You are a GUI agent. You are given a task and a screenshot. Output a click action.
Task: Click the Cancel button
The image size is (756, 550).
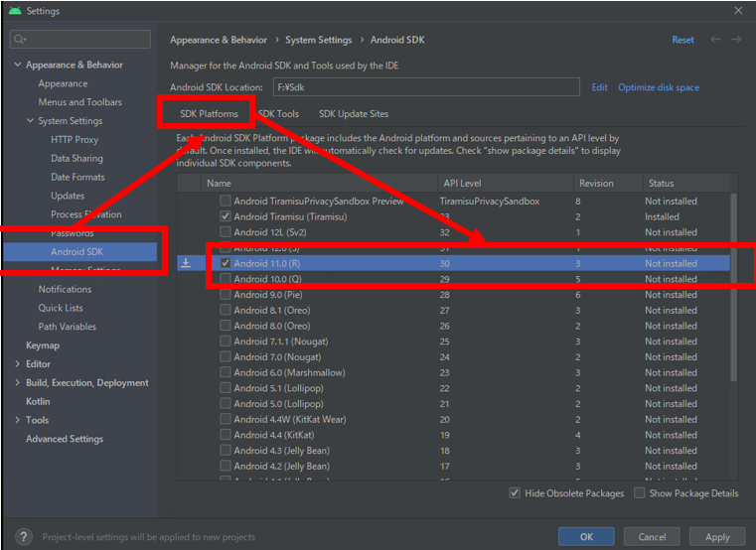point(652,536)
